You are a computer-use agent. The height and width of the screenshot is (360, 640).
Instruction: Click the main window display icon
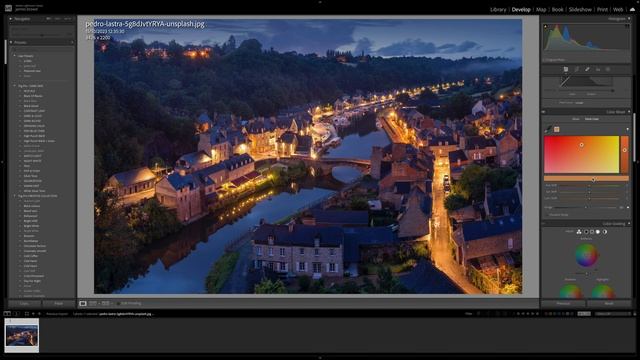coord(7,314)
